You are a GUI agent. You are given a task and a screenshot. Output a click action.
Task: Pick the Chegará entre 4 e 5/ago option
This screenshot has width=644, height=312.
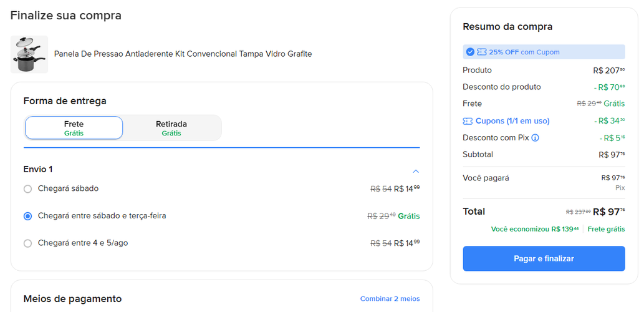27,243
